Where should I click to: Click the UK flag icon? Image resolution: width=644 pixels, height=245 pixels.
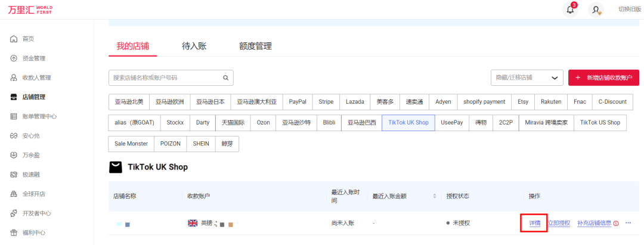coord(193,224)
